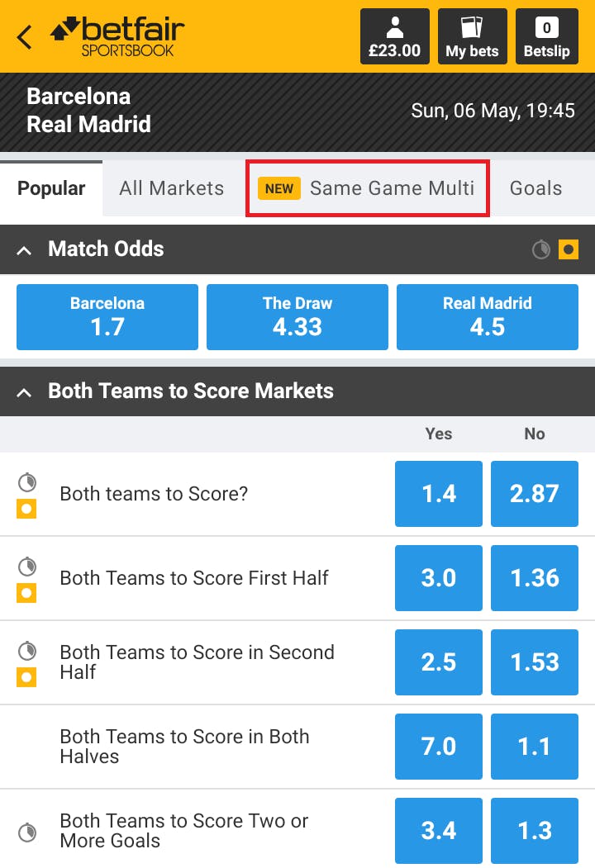Click the yellow square icon in Match Odds header
Screen dimensions: 595x868
(x=569, y=249)
